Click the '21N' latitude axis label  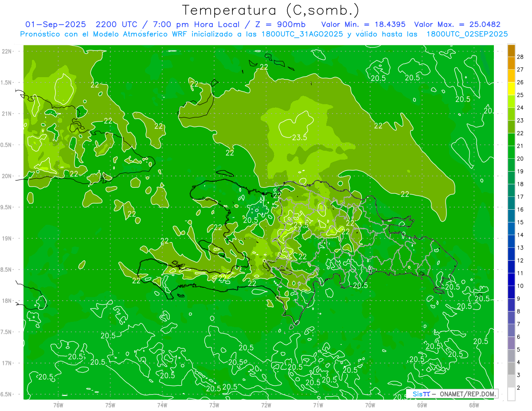coord(7,114)
